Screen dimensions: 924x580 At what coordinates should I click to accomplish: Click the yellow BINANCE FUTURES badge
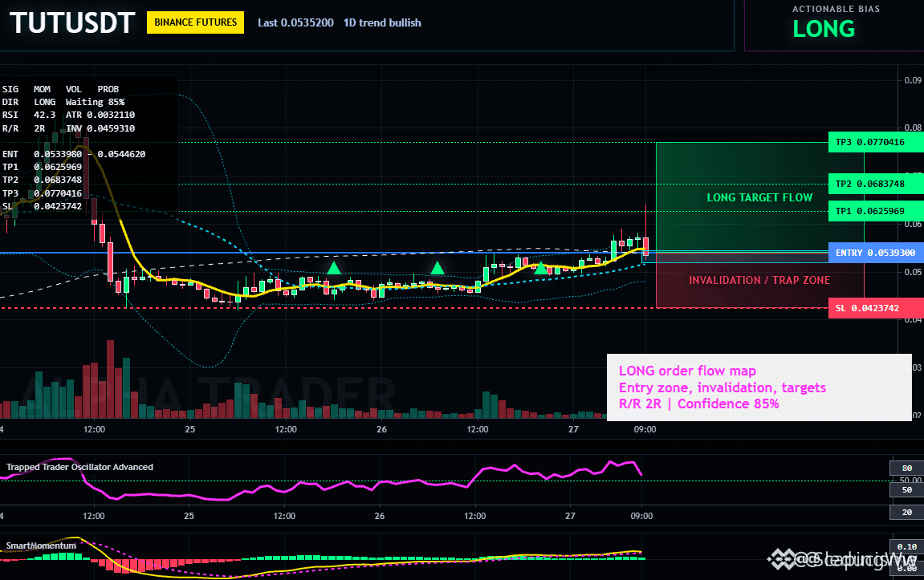[x=195, y=22]
